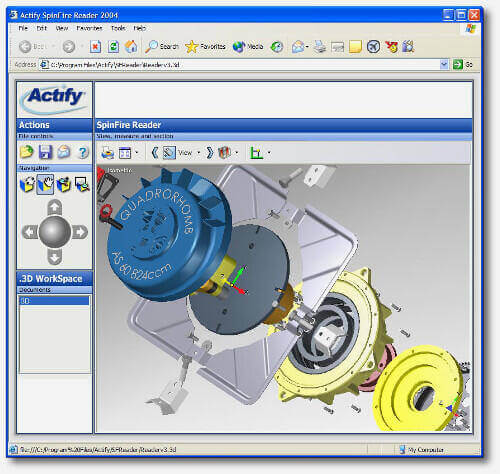Click the cross-section tool icon
This screenshot has height=474, width=500.
coord(224,153)
